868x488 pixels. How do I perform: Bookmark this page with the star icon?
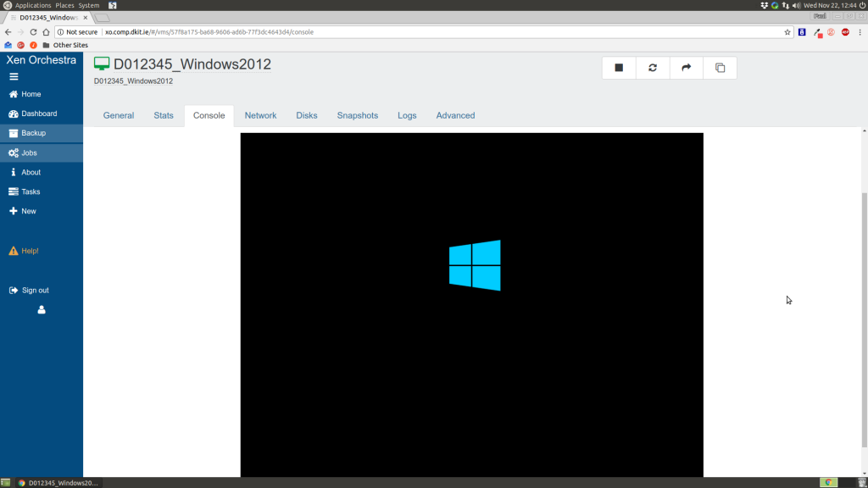tap(787, 32)
